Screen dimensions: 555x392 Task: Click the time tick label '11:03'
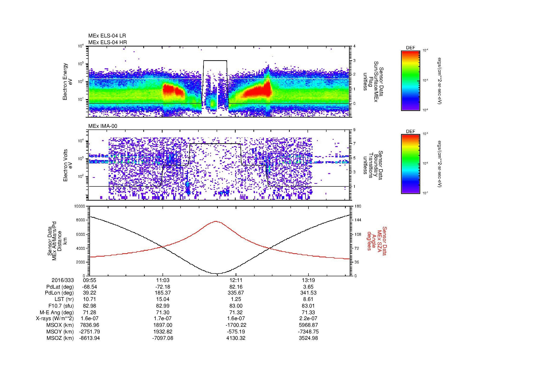(163, 280)
